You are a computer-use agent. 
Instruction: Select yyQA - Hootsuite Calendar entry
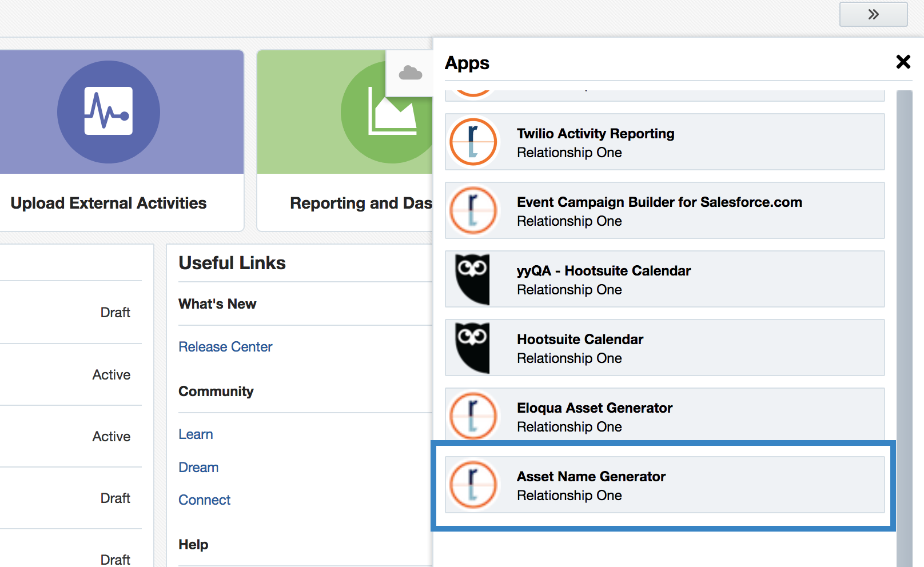click(665, 279)
